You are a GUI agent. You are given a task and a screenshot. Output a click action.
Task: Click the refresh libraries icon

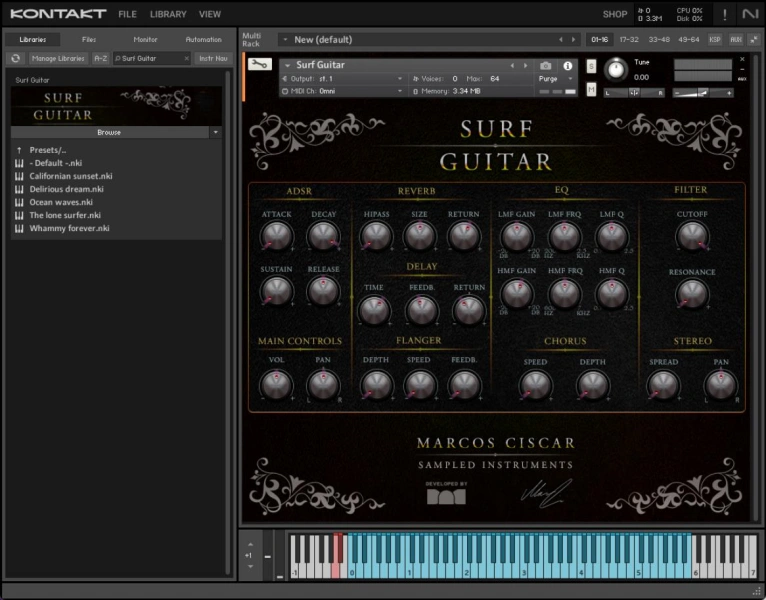point(16,59)
